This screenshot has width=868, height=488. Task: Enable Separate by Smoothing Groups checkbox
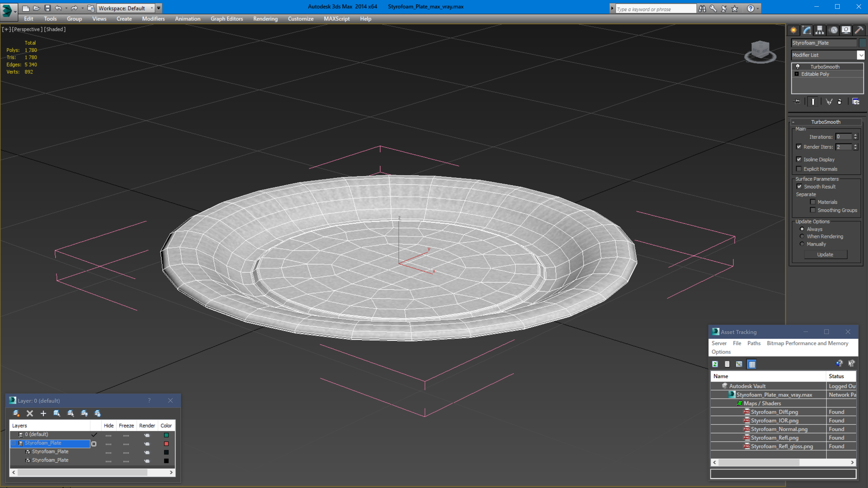point(813,210)
